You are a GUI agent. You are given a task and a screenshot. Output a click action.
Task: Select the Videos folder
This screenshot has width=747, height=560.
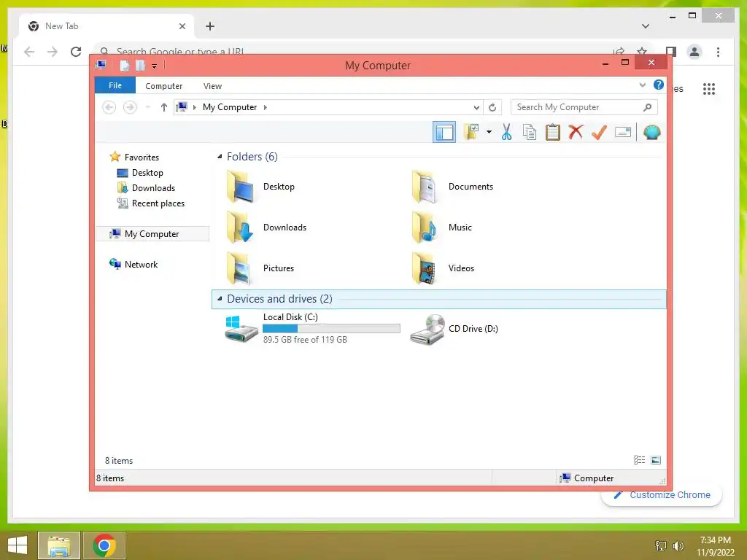444,268
